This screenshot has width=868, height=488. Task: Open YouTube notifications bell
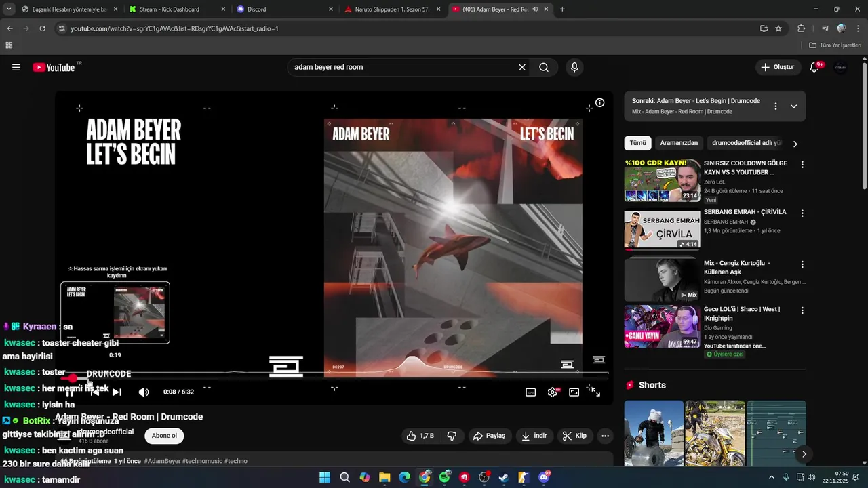tap(814, 67)
